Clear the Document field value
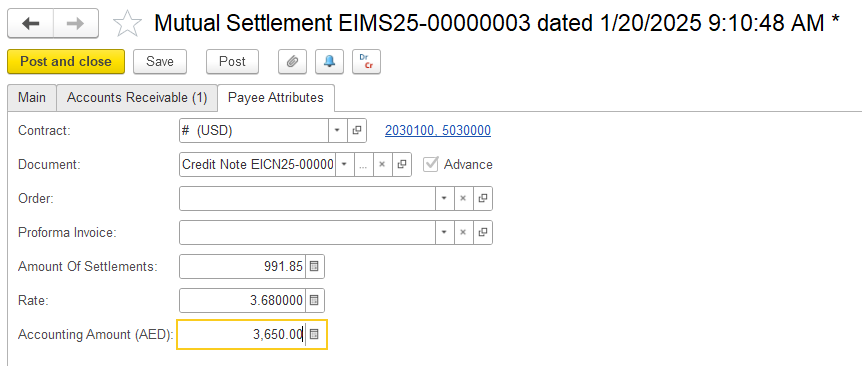Image resolution: width=862 pixels, height=366 pixels. (382, 164)
